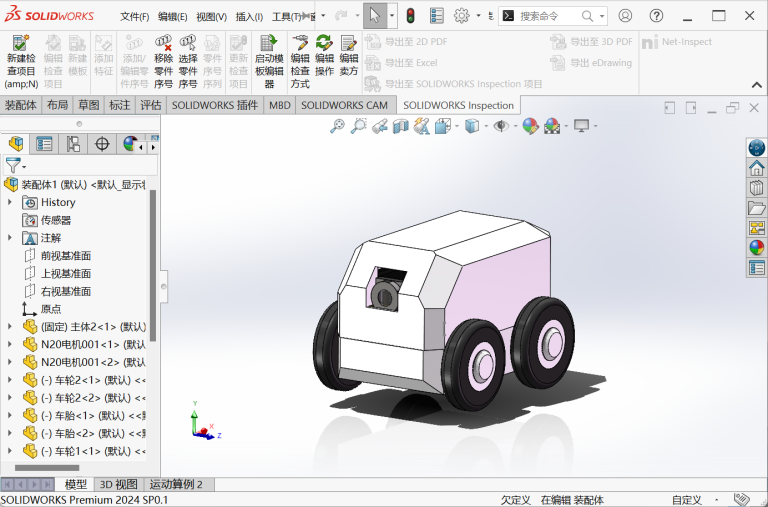Image resolution: width=768 pixels, height=507 pixels.
Task: Expand the (-) 车胎<1> component
Action: point(9,415)
